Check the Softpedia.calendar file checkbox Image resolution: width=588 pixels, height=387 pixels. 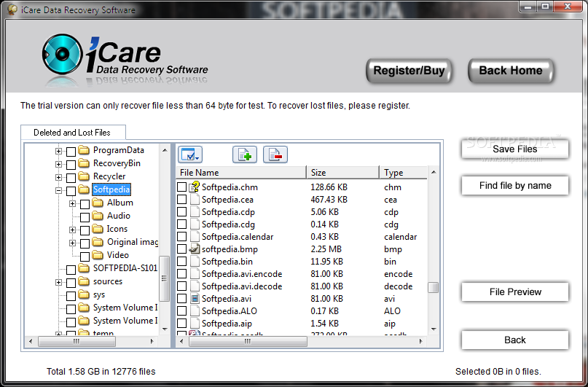point(182,237)
